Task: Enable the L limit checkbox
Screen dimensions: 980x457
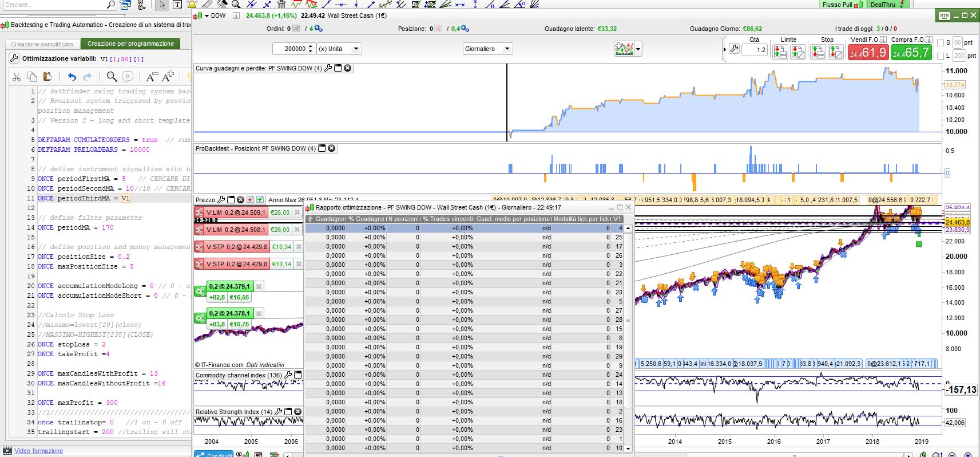Action: click(941, 56)
